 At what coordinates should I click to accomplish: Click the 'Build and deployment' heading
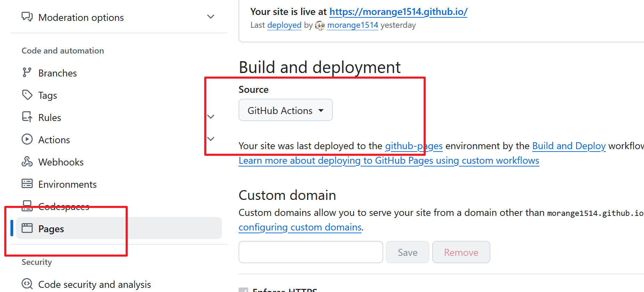click(320, 67)
